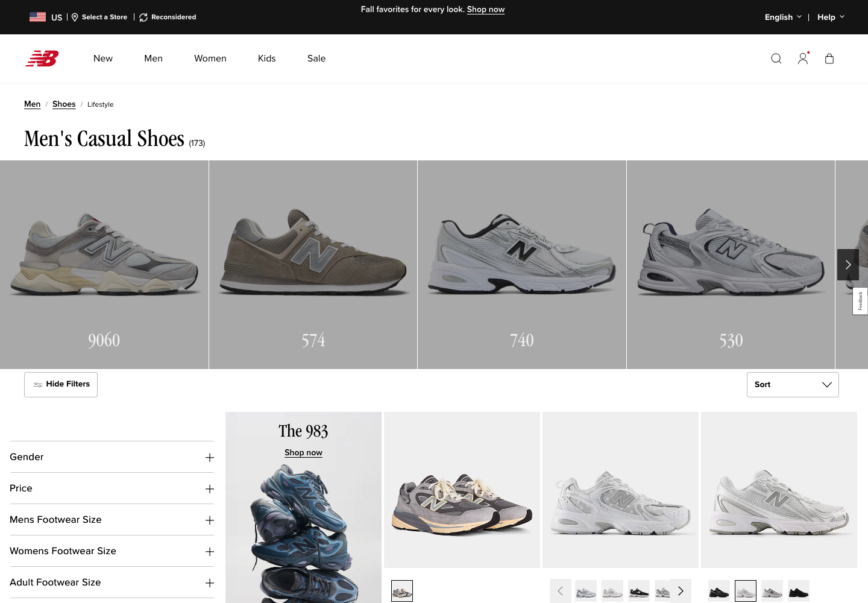Viewport: 868px width, 603px height.
Task: Advance the category carousel with next arrow
Action: [848, 265]
